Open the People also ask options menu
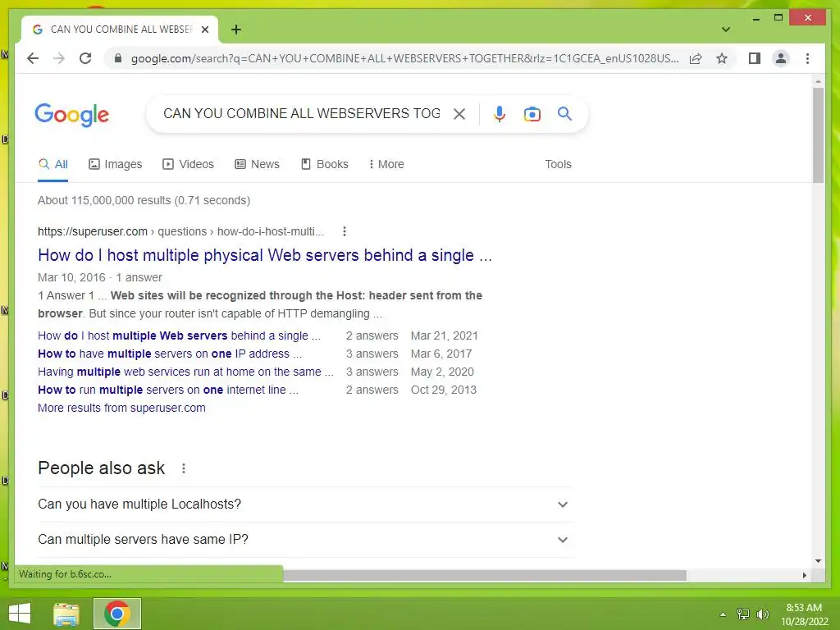This screenshot has width=840, height=630. click(184, 468)
